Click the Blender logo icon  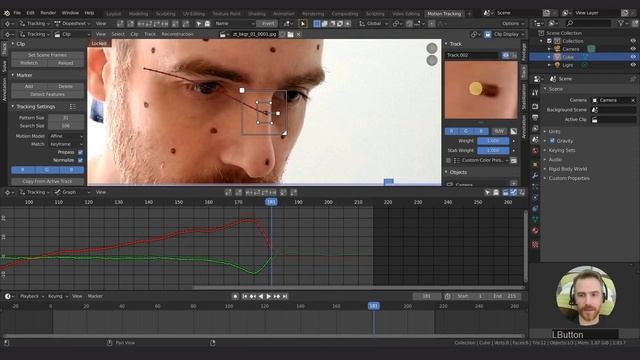point(7,13)
